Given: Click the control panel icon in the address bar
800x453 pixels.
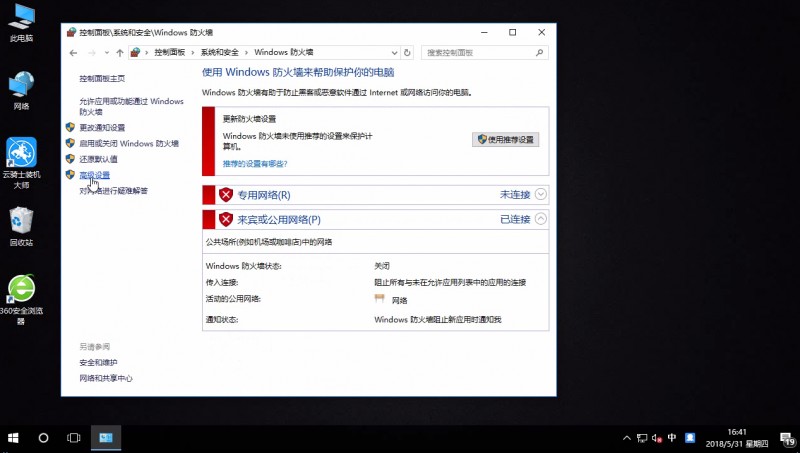Looking at the screenshot, I should [135, 52].
